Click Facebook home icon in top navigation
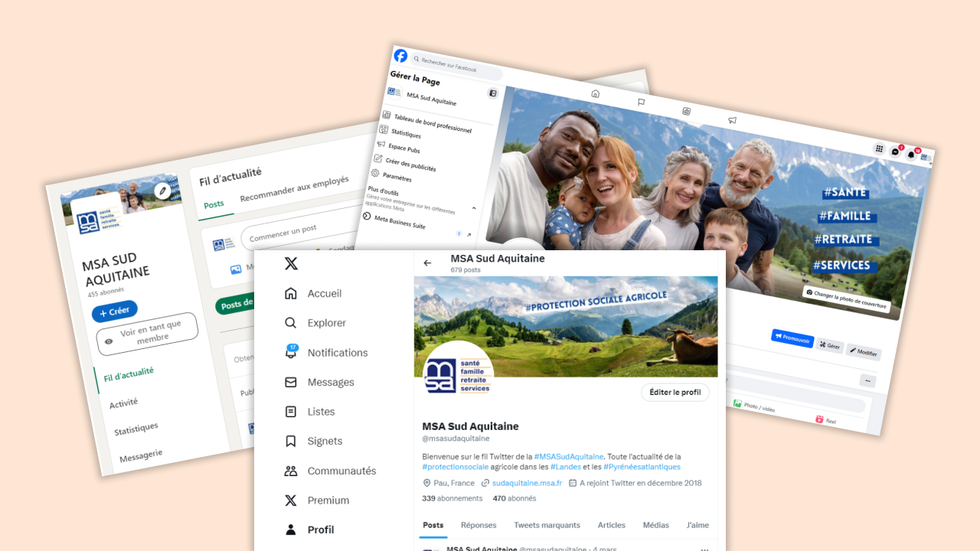980x551 pixels. pyautogui.click(x=595, y=93)
